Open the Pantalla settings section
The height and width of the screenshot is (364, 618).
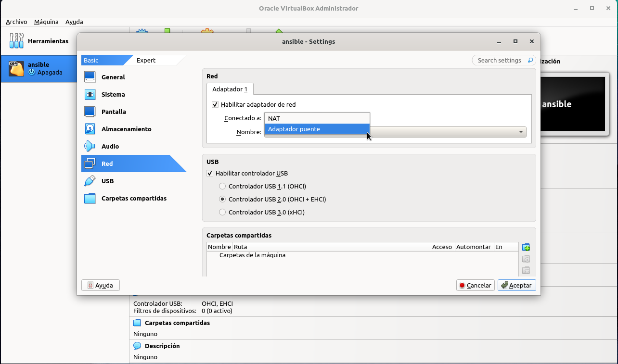pos(134,112)
